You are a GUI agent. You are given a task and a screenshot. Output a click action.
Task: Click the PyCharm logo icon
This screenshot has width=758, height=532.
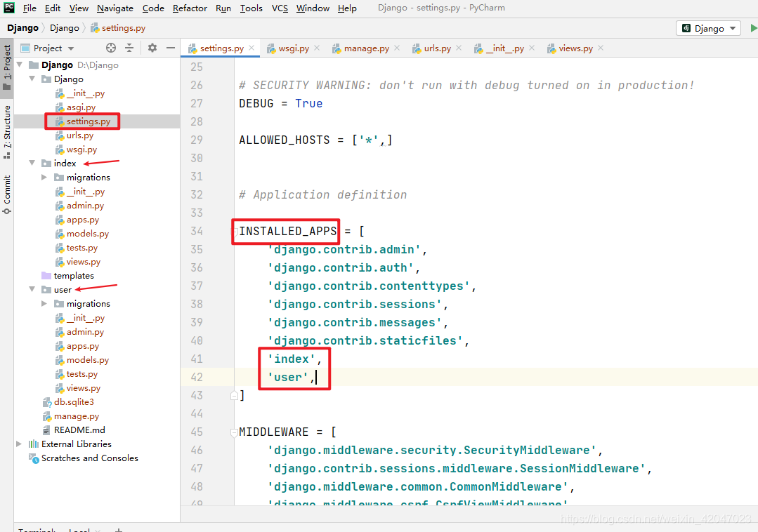click(8, 7)
